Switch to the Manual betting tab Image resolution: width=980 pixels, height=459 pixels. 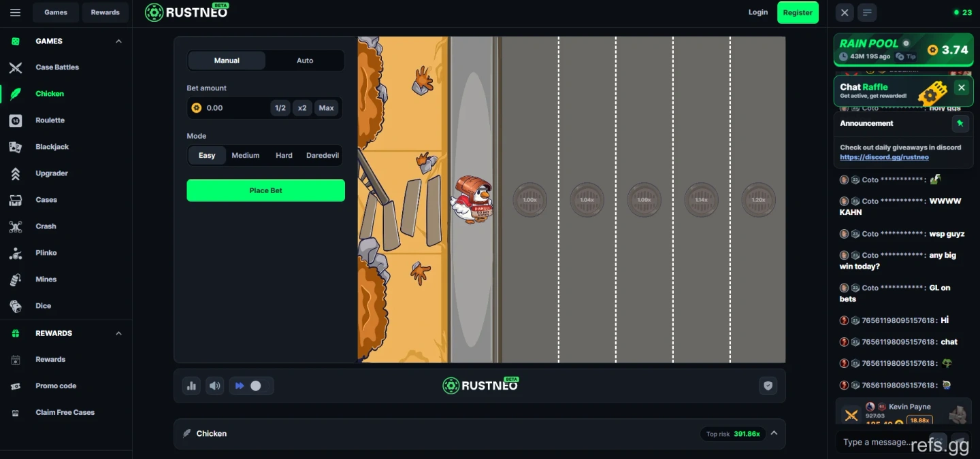pyautogui.click(x=227, y=61)
